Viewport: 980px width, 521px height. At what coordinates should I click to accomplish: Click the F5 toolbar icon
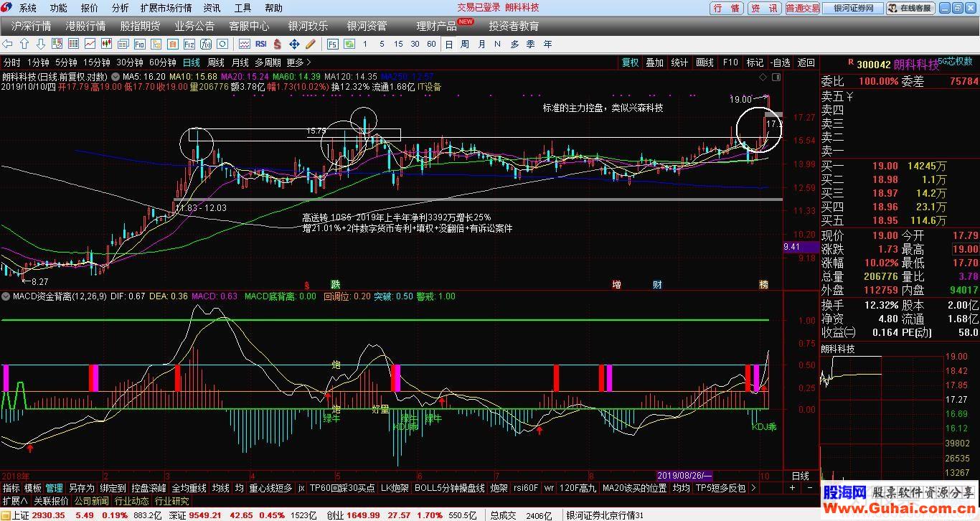[x=333, y=44]
